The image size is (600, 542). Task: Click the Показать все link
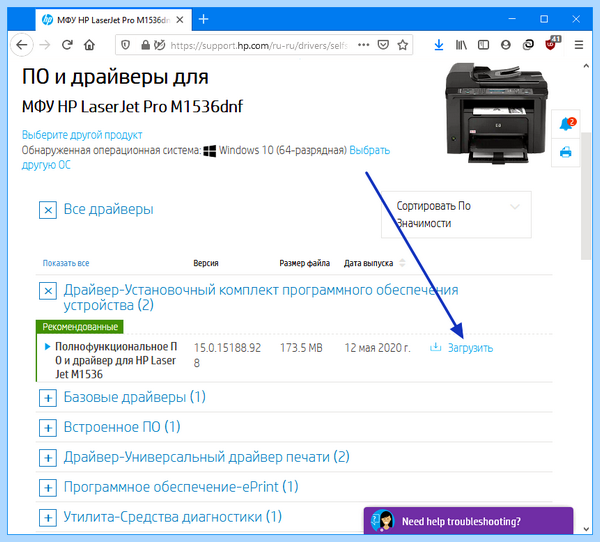pos(66,263)
